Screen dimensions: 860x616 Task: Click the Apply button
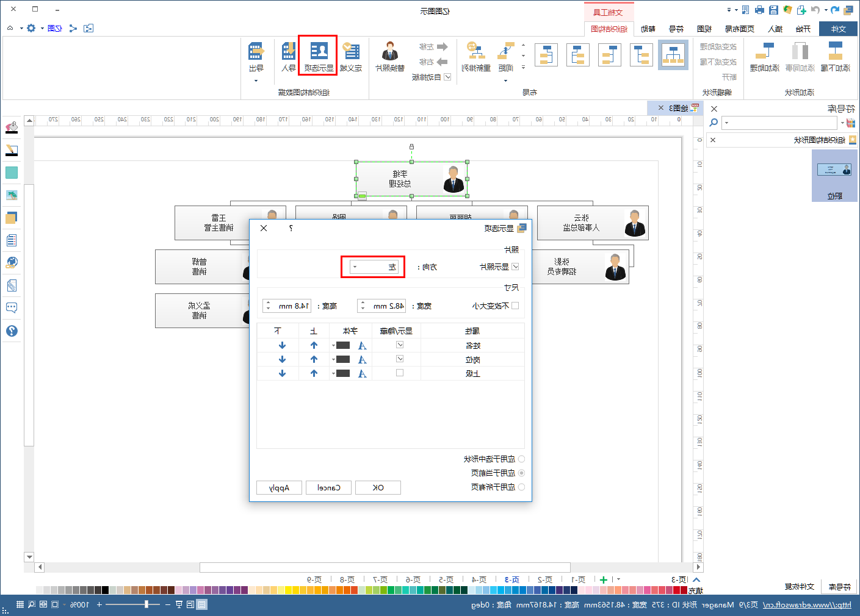pos(279,487)
